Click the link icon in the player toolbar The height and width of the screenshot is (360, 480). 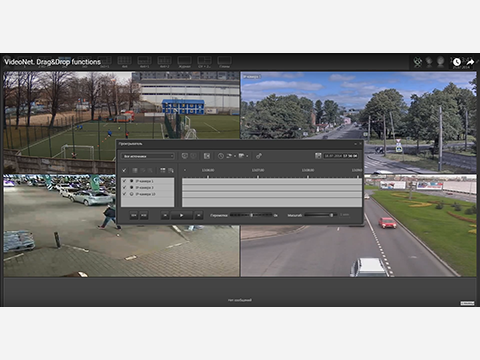(259, 156)
